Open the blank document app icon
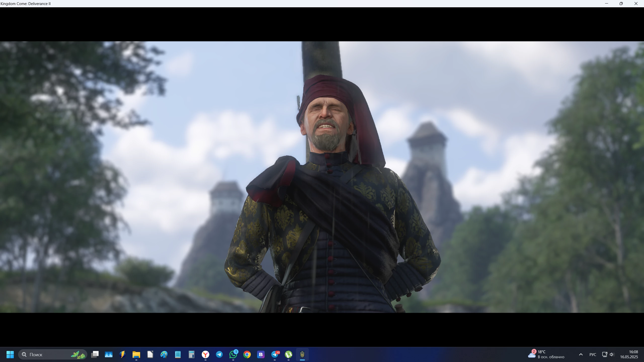This screenshot has height=362, width=644. (150, 354)
